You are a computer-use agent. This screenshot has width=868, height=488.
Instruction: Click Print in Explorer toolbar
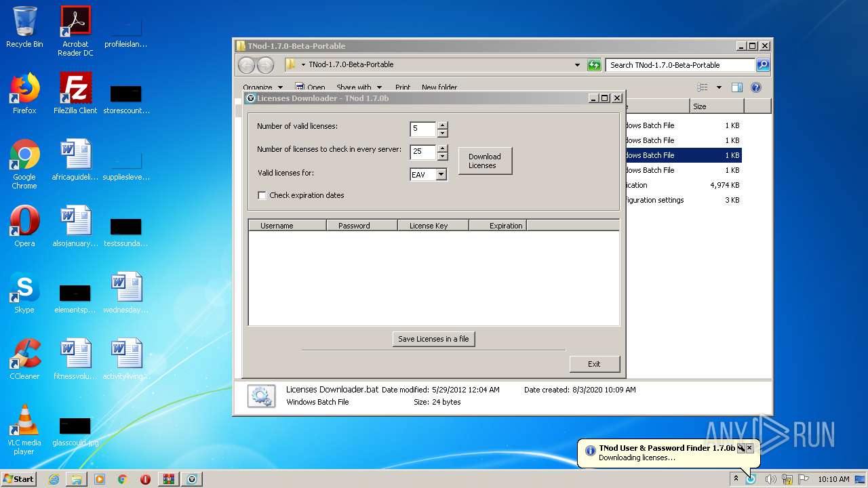coord(403,87)
